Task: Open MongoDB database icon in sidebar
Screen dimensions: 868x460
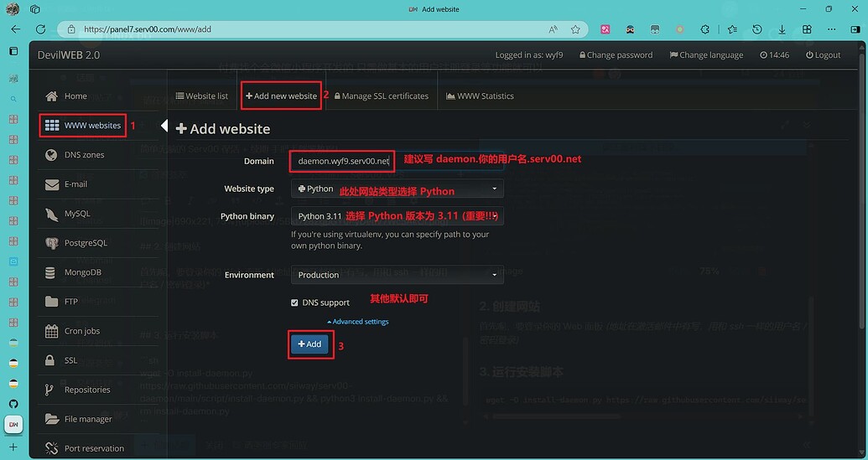Action: tap(50, 272)
